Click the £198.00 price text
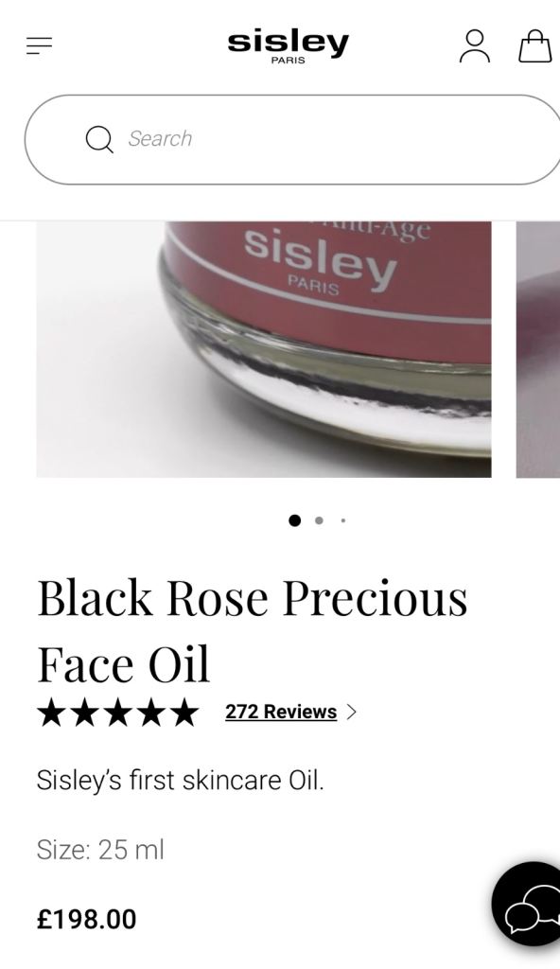This screenshot has width=560, height=969. (x=86, y=919)
